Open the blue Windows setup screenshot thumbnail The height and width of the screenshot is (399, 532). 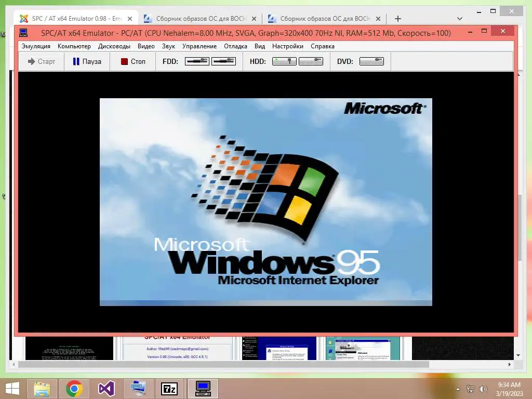click(279, 348)
